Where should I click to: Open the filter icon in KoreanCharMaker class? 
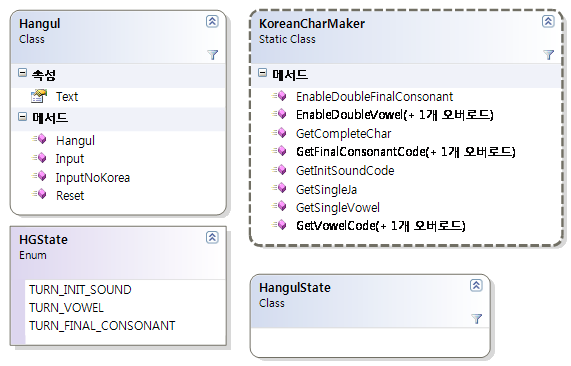[x=548, y=55]
